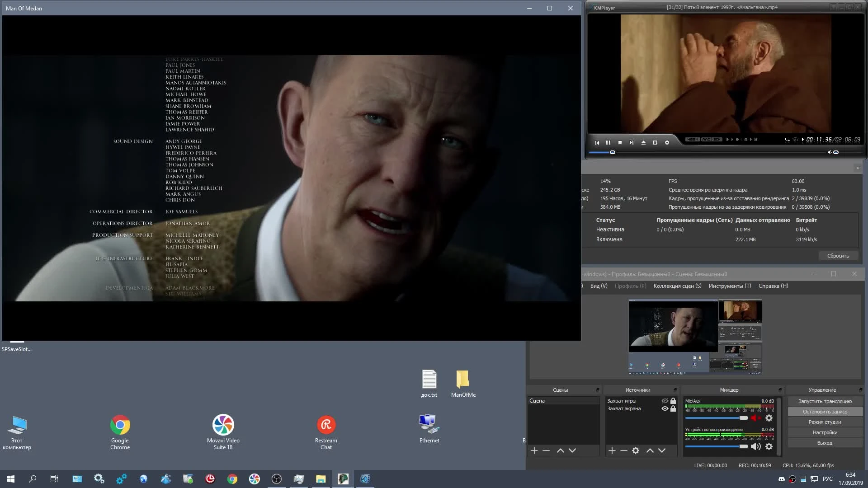Click the Остановить запись button
Image resolution: width=868 pixels, height=488 pixels.
pos(825,412)
